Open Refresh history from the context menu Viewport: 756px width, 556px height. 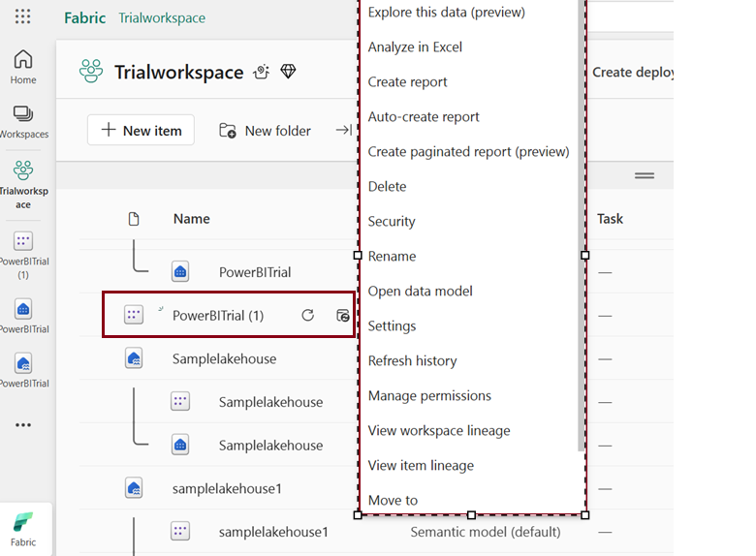412,361
